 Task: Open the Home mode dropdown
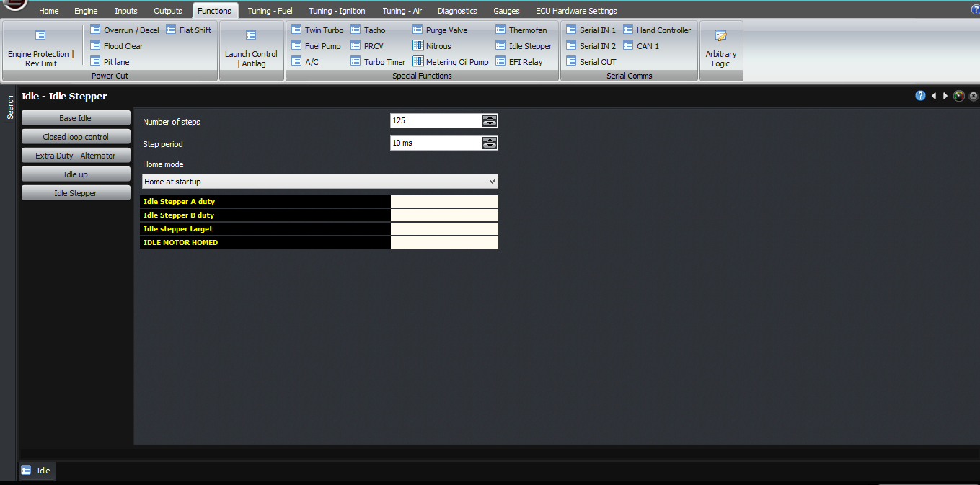click(x=319, y=182)
